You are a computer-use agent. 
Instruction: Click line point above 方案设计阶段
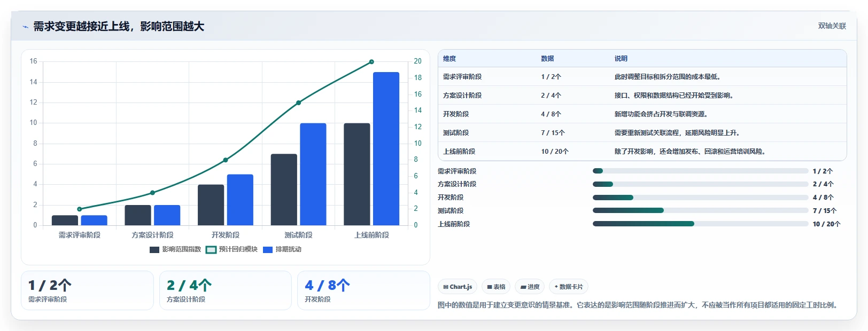[152, 193]
